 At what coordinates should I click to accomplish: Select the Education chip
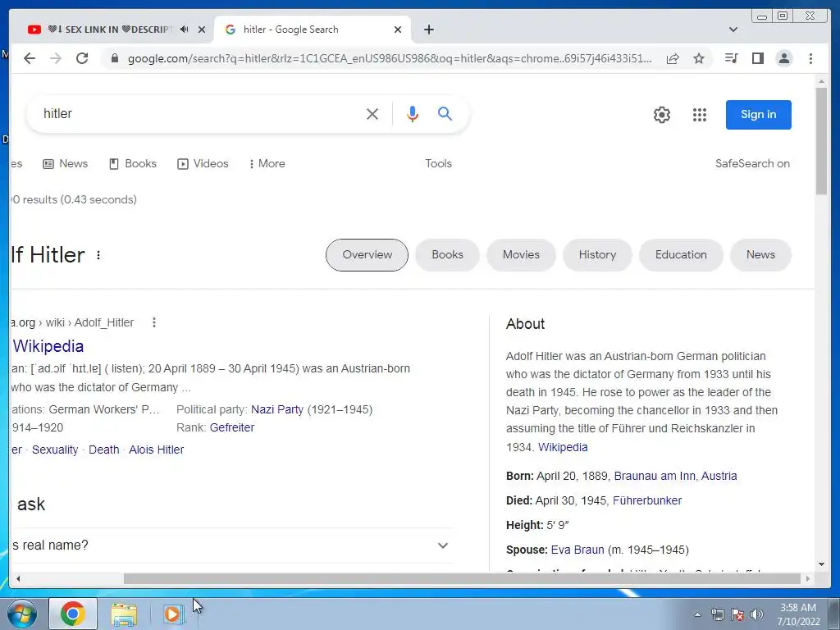click(x=681, y=255)
